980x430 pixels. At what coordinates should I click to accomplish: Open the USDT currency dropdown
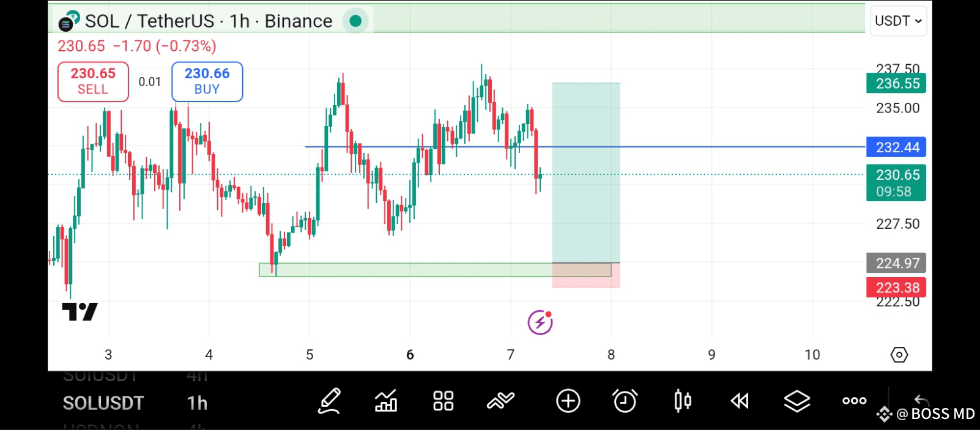(x=898, y=21)
